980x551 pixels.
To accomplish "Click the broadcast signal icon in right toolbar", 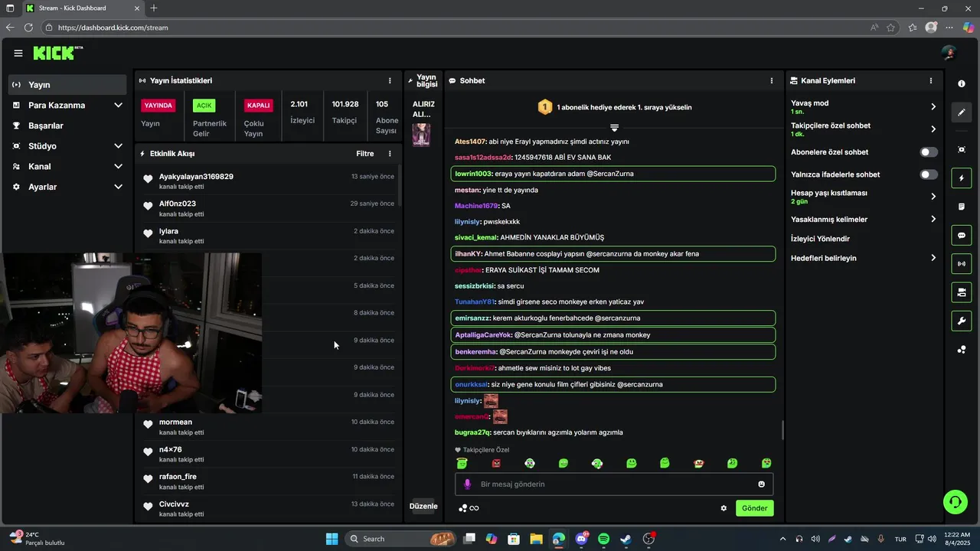I will [x=962, y=264].
